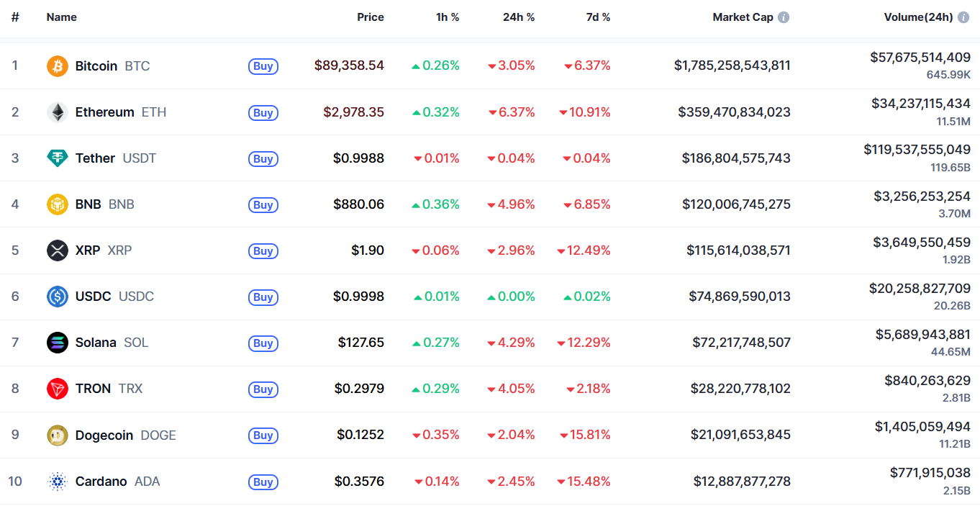
Task: Click the Dogecoin logo icon
Action: [58, 435]
